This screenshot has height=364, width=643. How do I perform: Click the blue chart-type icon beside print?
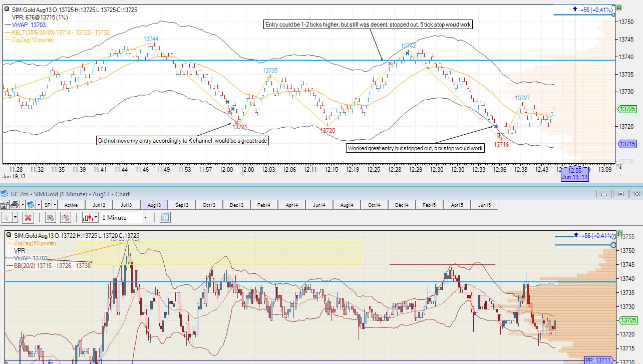click(31, 205)
